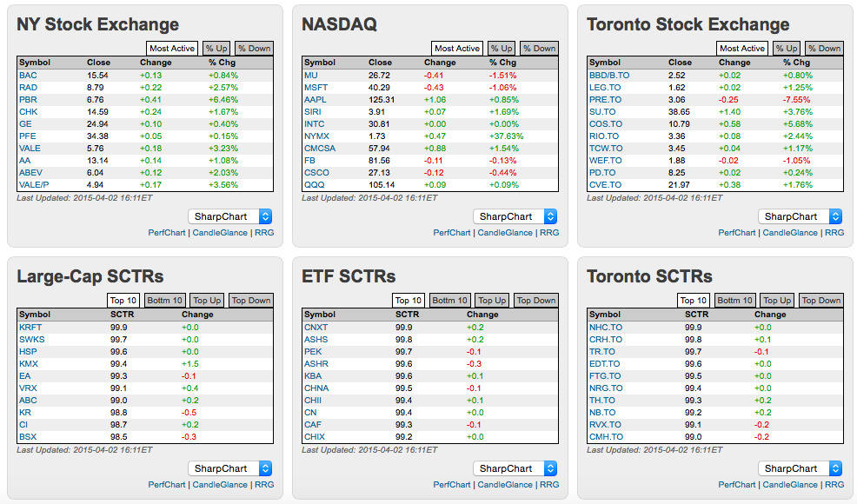Switch NYSE panel to % Up tab

pyautogui.click(x=215, y=49)
